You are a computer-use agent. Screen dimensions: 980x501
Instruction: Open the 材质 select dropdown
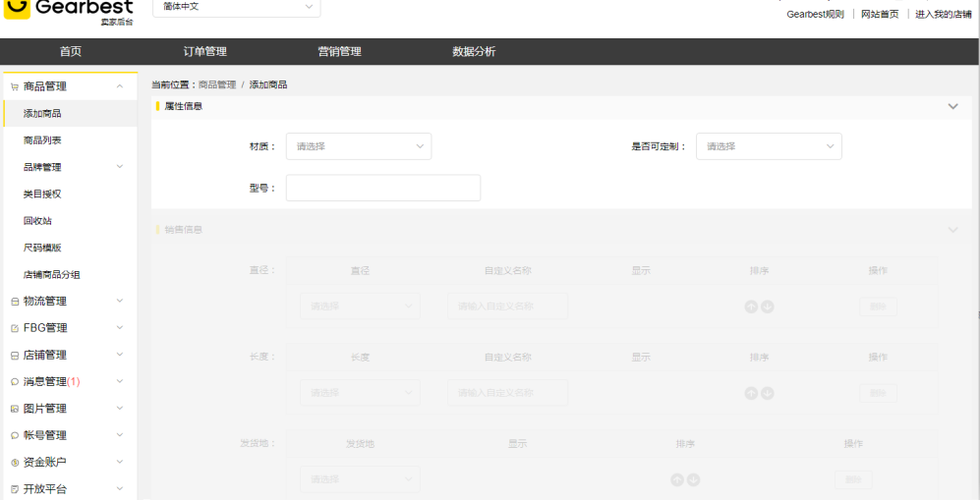coord(359,146)
